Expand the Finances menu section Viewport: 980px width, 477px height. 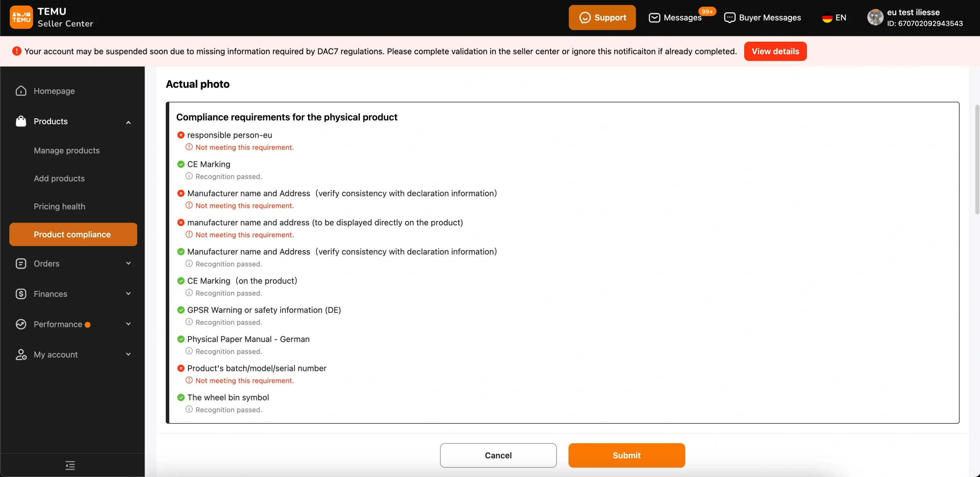click(x=129, y=293)
